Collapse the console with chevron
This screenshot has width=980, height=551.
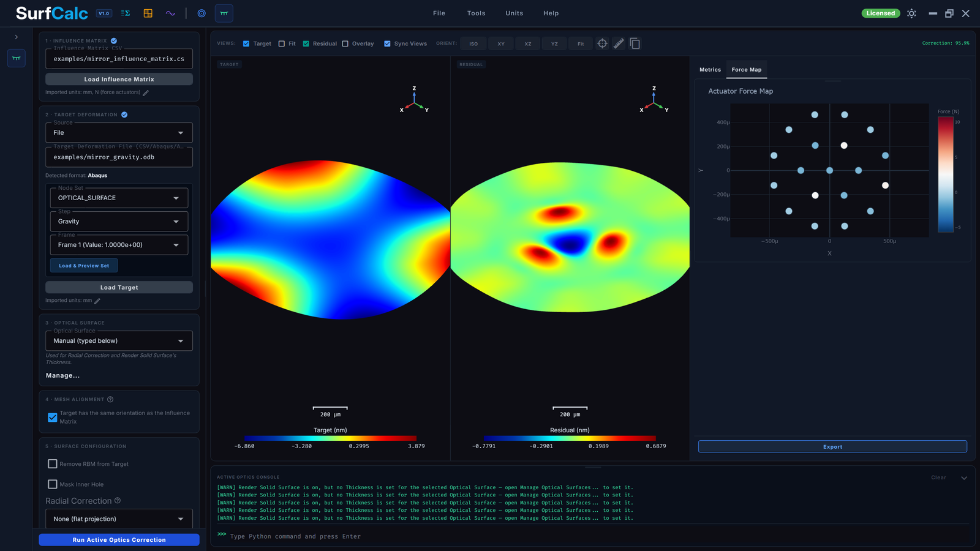(964, 478)
